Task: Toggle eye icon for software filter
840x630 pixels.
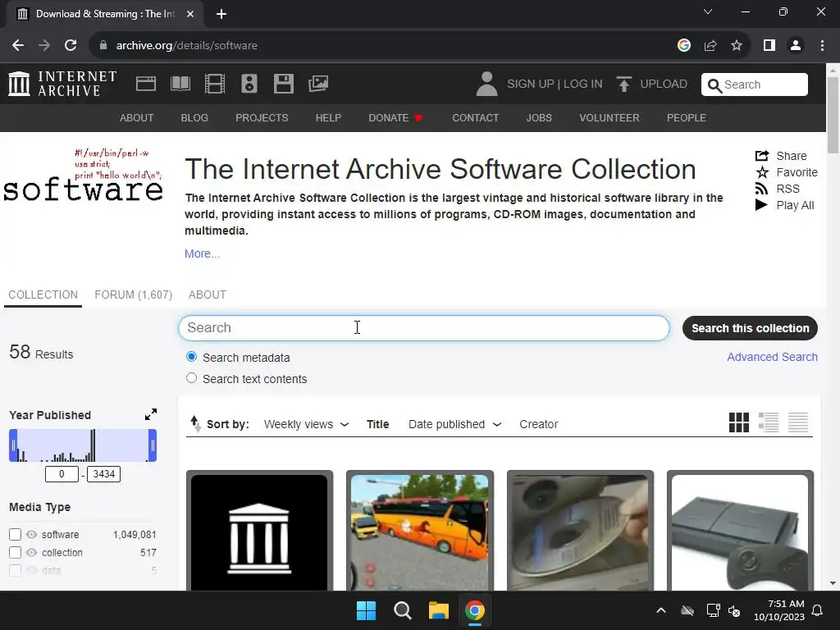Action: pyautogui.click(x=32, y=535)
